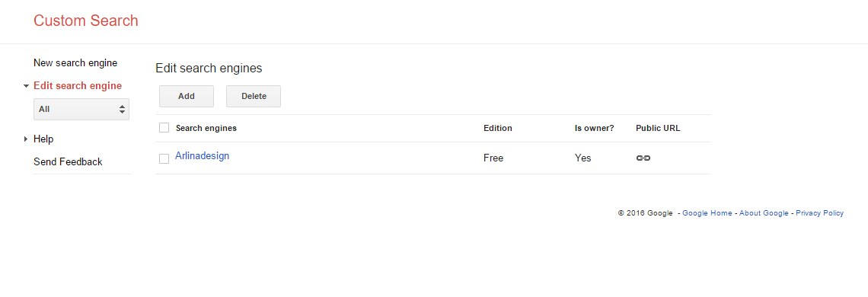Go to Google Home footer link
The width and height of the screenshot is (868, 297).
pos(707,212)
